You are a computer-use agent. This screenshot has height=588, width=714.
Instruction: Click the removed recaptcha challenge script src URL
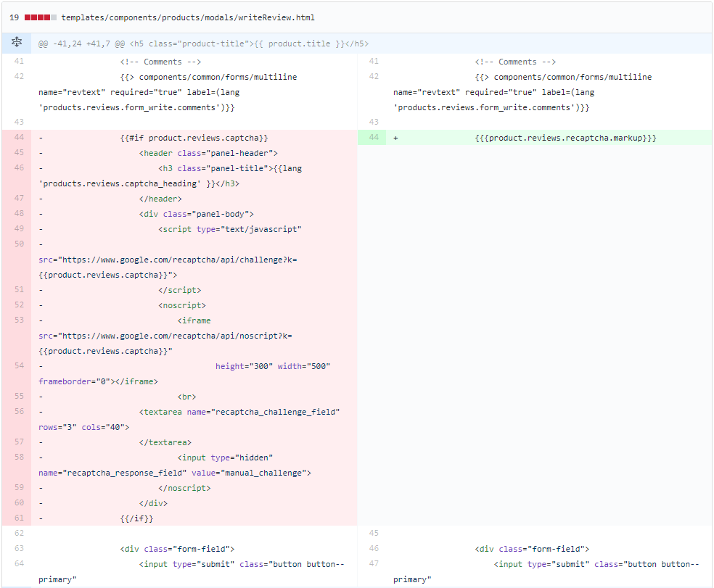[x=168, y=260]
